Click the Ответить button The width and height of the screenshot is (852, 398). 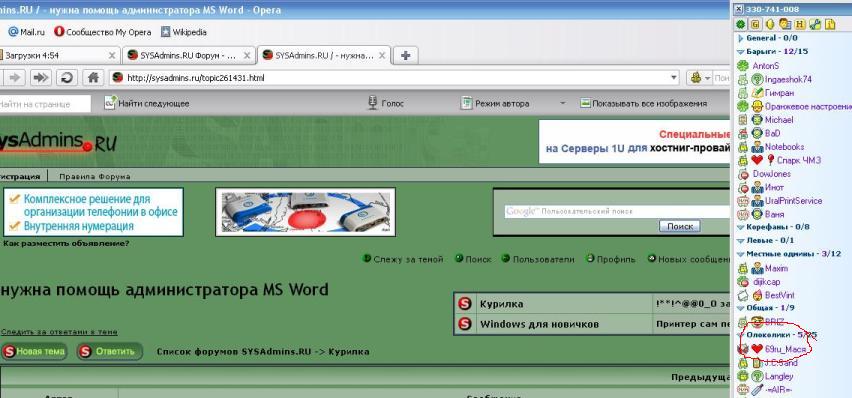pos(110,351)
